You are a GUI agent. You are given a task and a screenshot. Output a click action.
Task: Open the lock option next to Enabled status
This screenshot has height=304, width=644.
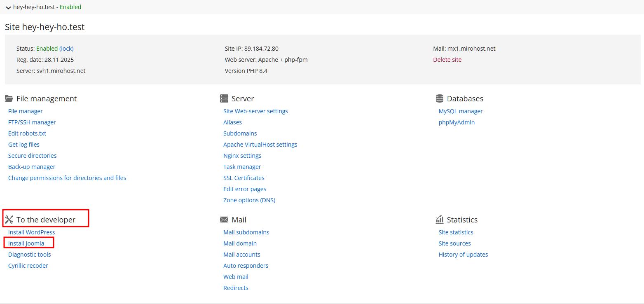(x=66, y=48)
